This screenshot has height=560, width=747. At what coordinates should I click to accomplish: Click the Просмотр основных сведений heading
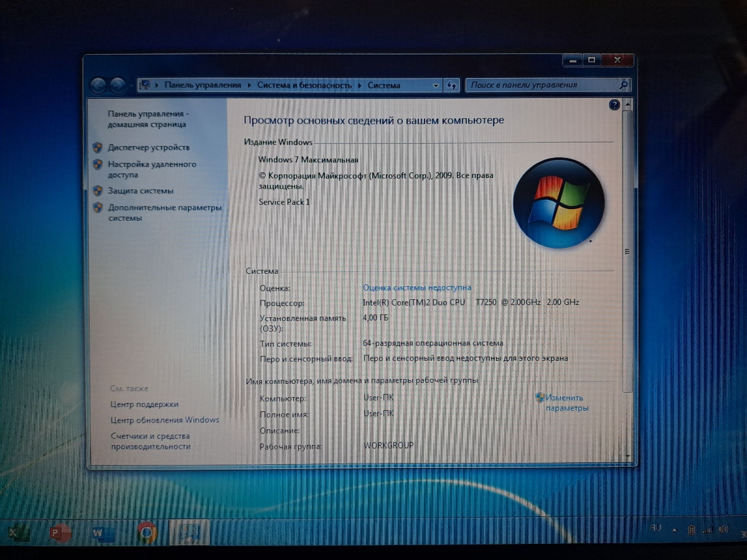(374, 121)
